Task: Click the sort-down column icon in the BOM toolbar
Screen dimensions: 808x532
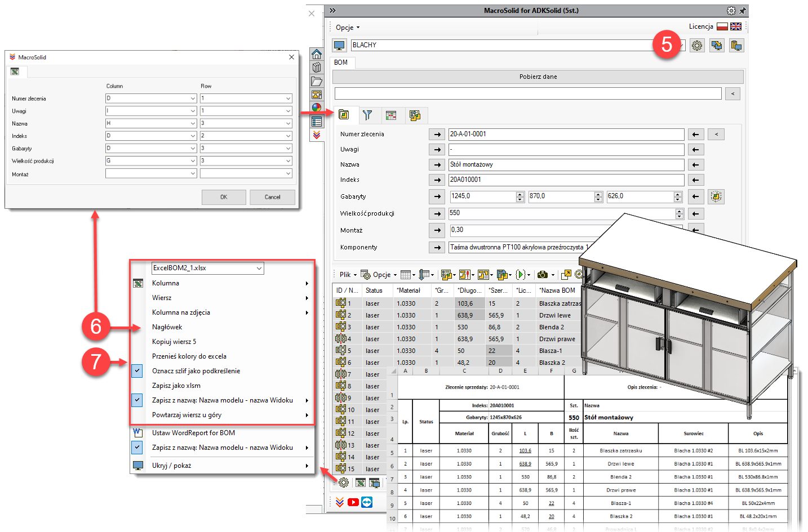Action: [x=424, y=275]
